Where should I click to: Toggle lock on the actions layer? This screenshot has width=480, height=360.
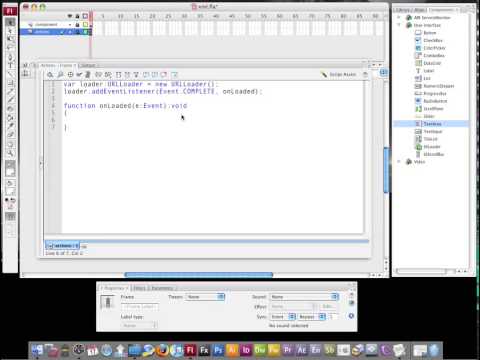pyautogui.click(x=77, y=32)
